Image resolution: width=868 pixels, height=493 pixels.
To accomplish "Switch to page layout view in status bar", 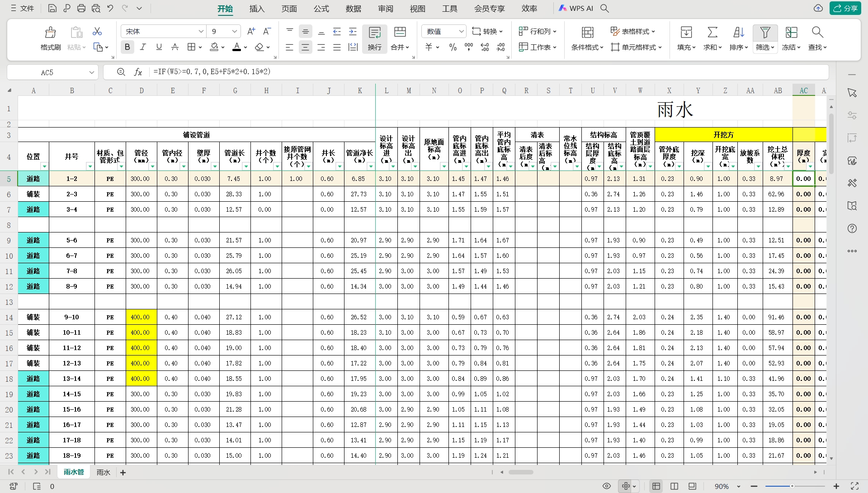I will pos(674,486).
